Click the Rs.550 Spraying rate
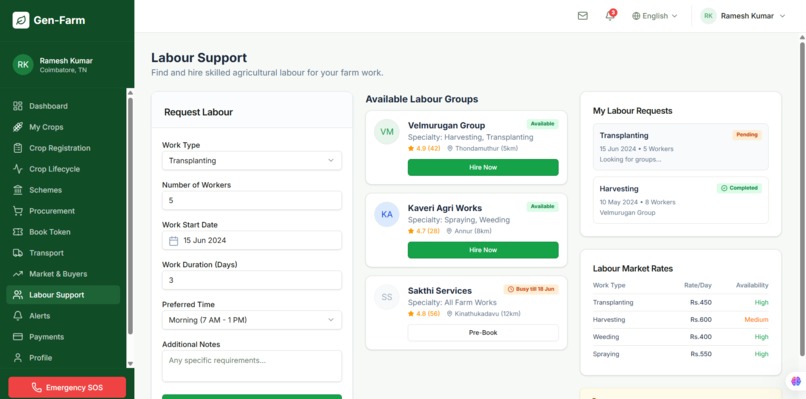Image resolution: width=806 pixels, height=399 pixels. (701, 354)
